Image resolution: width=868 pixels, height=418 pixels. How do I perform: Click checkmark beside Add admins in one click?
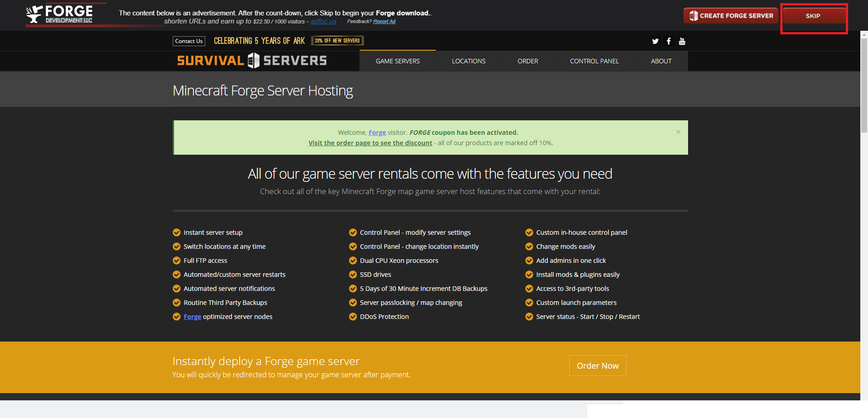click(x=529, y=261)
